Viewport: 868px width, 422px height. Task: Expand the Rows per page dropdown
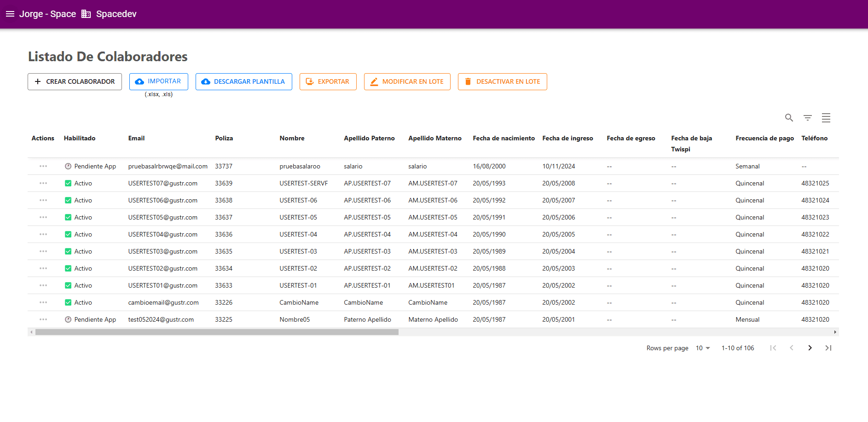click(x=703, y=348)
